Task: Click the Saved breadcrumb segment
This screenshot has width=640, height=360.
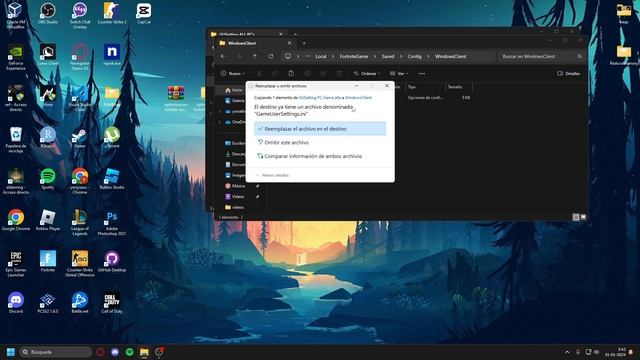Action: pos(388,56)
